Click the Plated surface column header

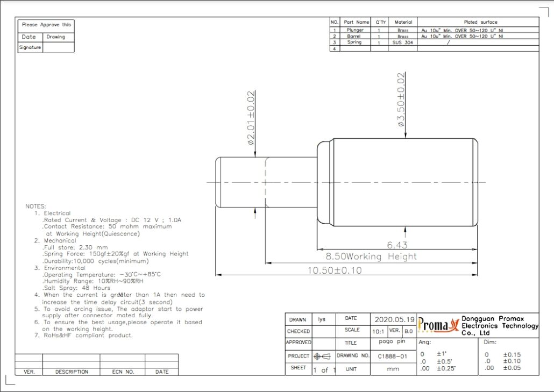(x=478, y=22)
